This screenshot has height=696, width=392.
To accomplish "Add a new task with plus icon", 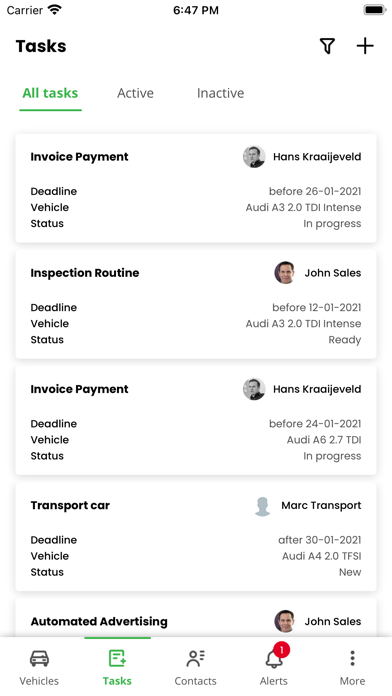I will tap(365, 46).
